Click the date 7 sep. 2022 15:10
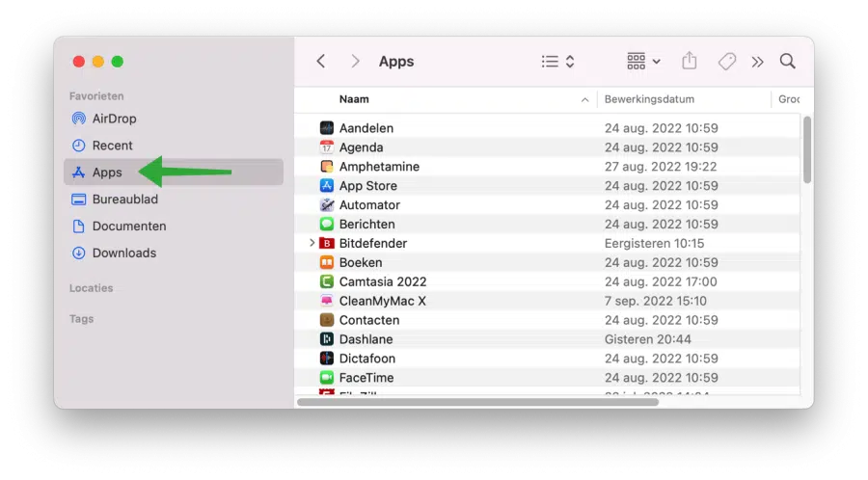This screenshot has width=868, height=480. point(656,301)
